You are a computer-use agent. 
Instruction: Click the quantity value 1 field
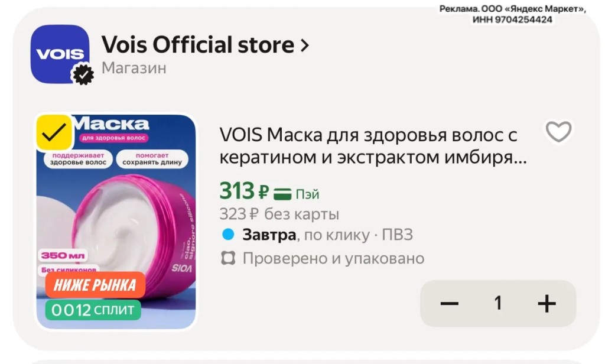point(498,303)
